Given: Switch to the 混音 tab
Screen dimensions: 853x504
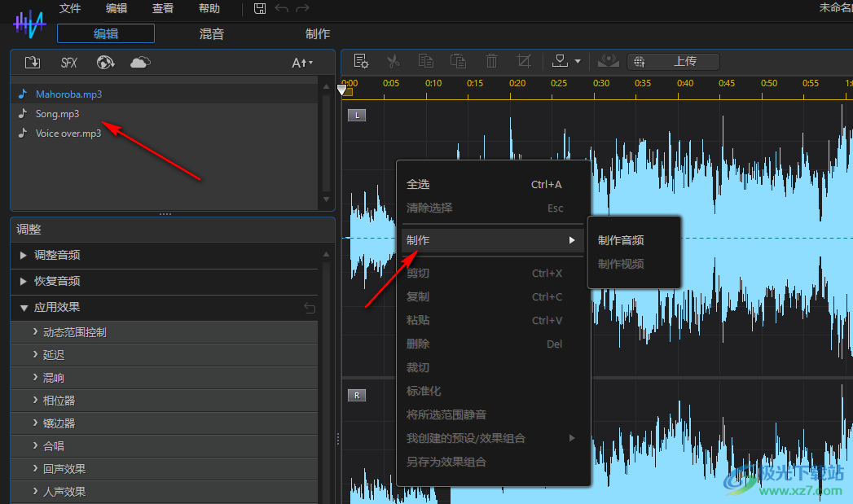Looking at the screenshot, I should (211, 33).
